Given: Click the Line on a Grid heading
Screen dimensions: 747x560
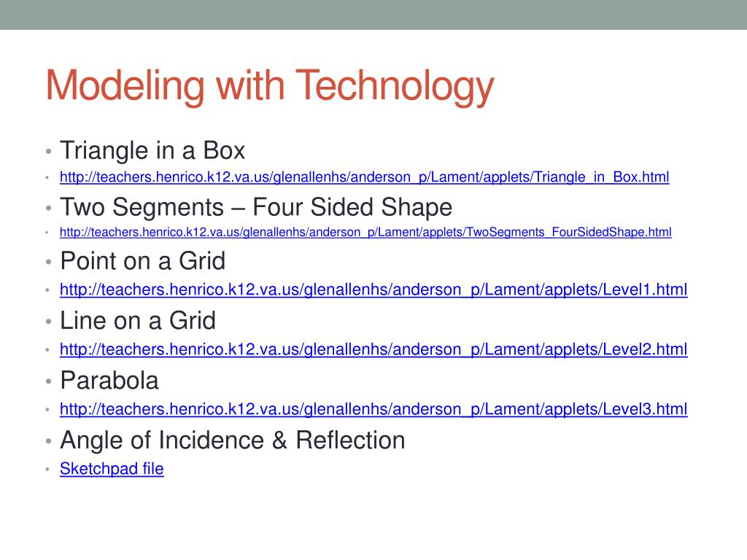Looking at the screenshot, I should click(x=138, y=321).
